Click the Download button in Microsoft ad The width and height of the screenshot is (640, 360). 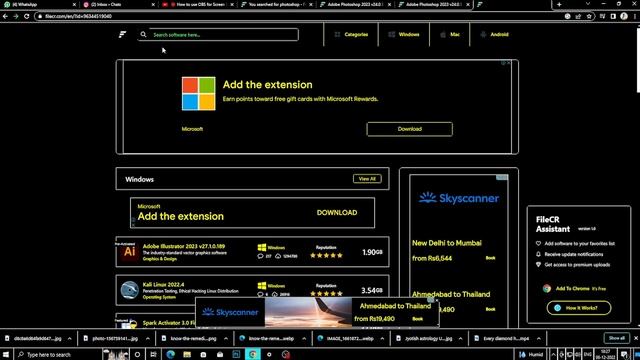pyautogui.click(x=409, y=129)
